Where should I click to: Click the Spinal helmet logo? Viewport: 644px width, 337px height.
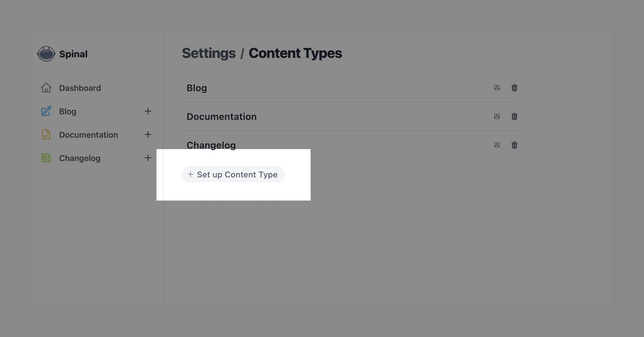[46, 54]
